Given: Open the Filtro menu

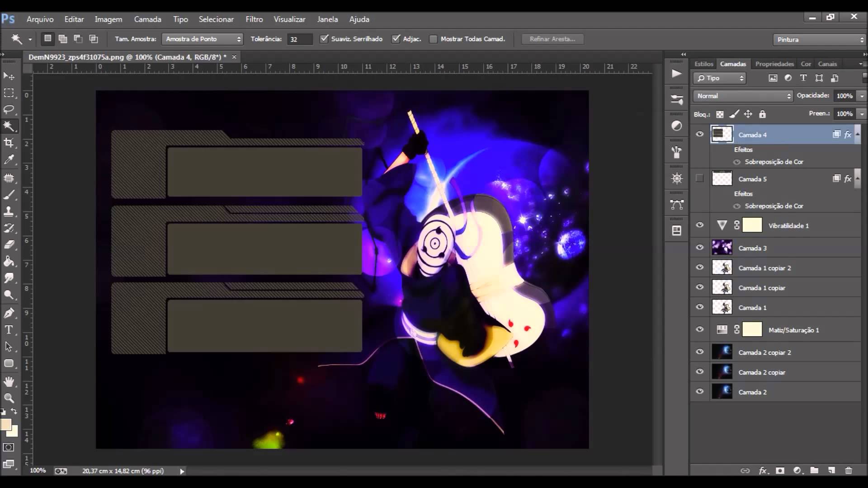Looking at the screenshot, I should point(254,19).
